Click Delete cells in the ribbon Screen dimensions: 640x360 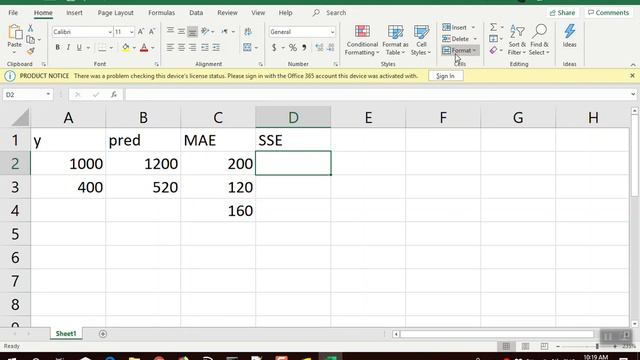click(x=456, y=39)
